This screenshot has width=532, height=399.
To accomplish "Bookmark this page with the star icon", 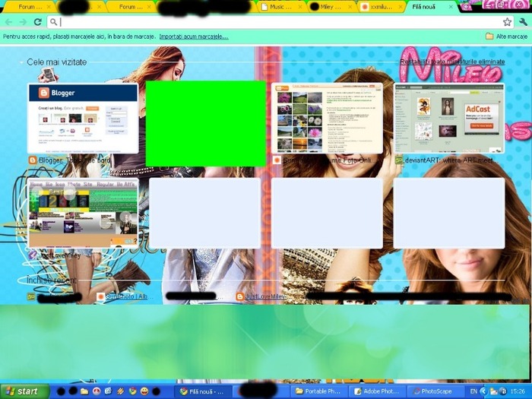I will pyautogui.click(x=507, y=22).
